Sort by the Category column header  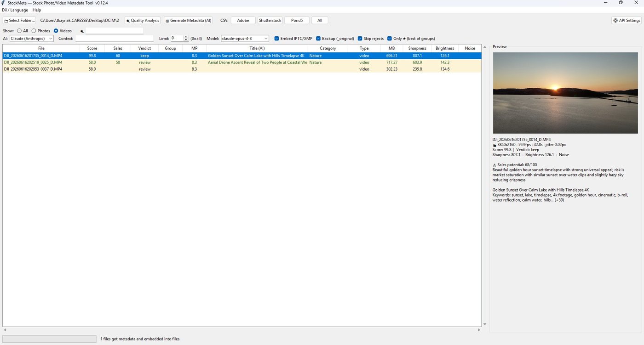click(x=328, y=48)
